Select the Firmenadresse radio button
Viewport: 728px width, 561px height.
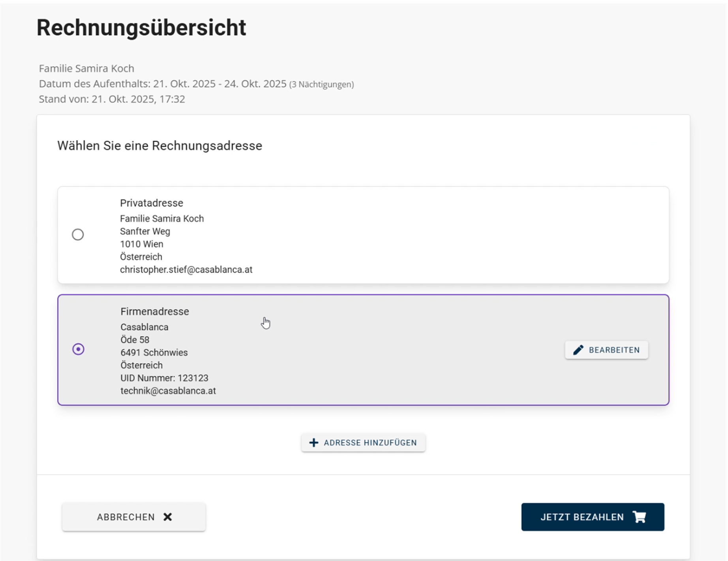pyautogui.click(x=78, y=349)
